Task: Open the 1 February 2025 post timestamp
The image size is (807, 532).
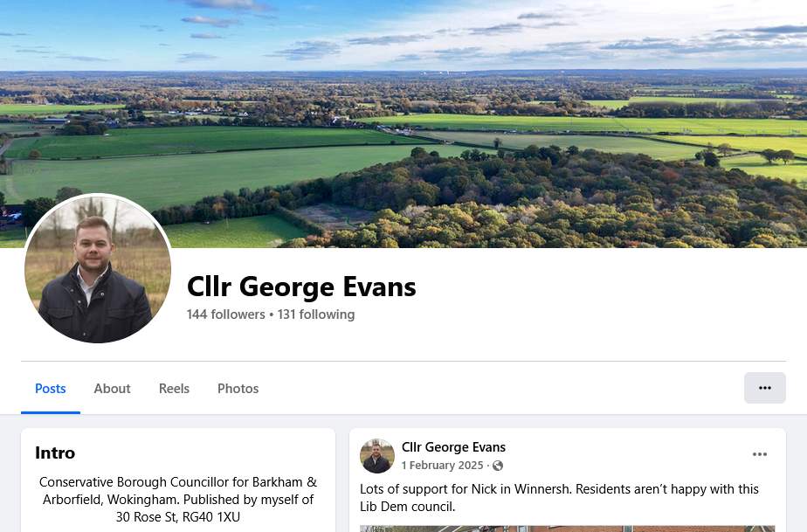Action: [442, 465]
